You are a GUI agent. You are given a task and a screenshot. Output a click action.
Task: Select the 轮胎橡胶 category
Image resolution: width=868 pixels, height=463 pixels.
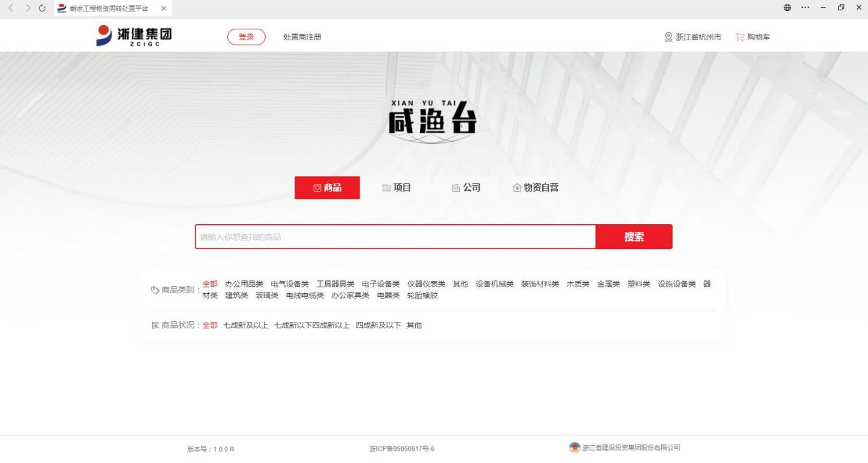click(x=422, y=296)
